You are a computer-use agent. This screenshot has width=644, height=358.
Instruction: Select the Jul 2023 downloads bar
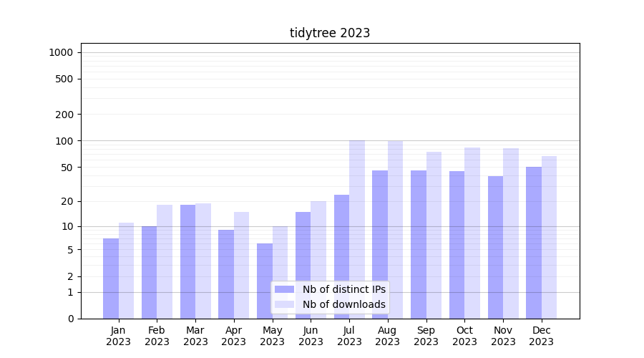[357, 229]
